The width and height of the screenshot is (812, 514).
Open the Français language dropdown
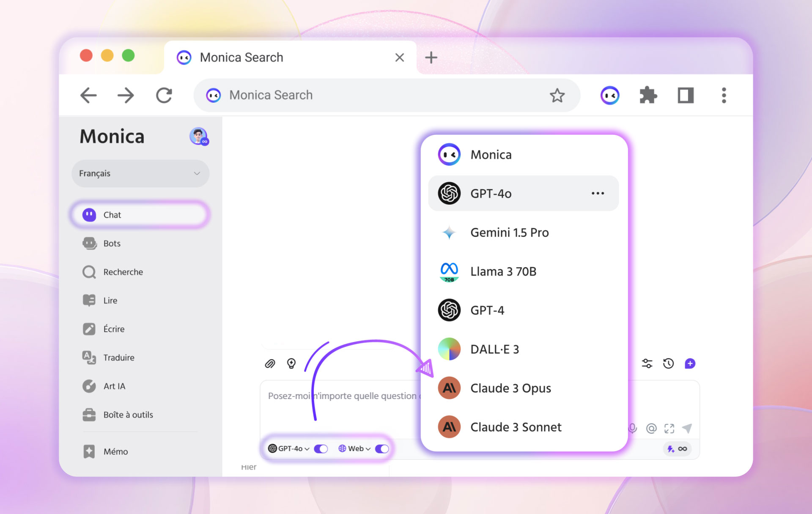(x=140, y=173)
